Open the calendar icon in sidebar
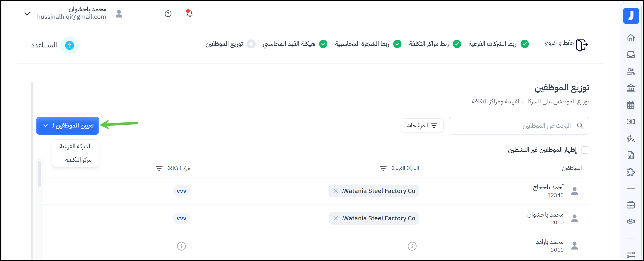Screen dimensions: 644x261 click(630, 105)
